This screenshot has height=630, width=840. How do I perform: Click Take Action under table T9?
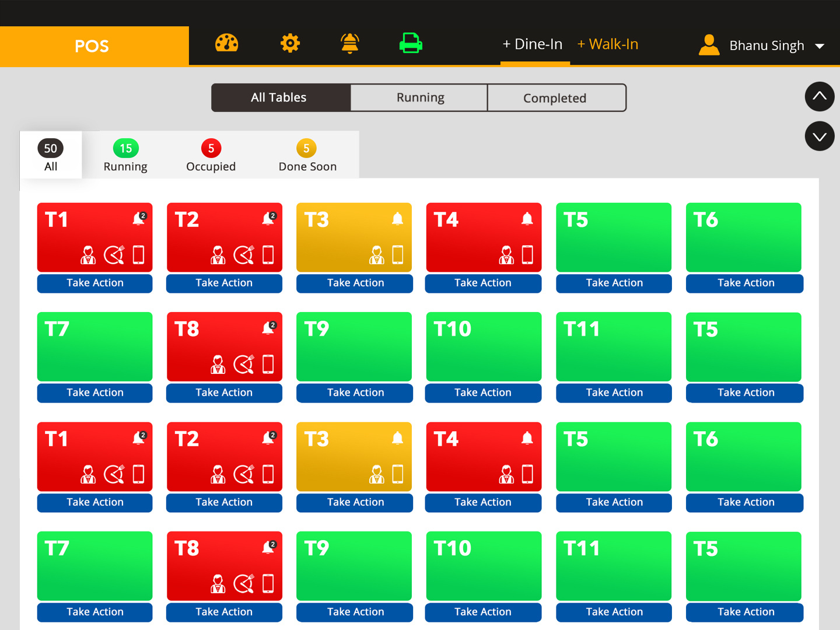pos(354,393)
